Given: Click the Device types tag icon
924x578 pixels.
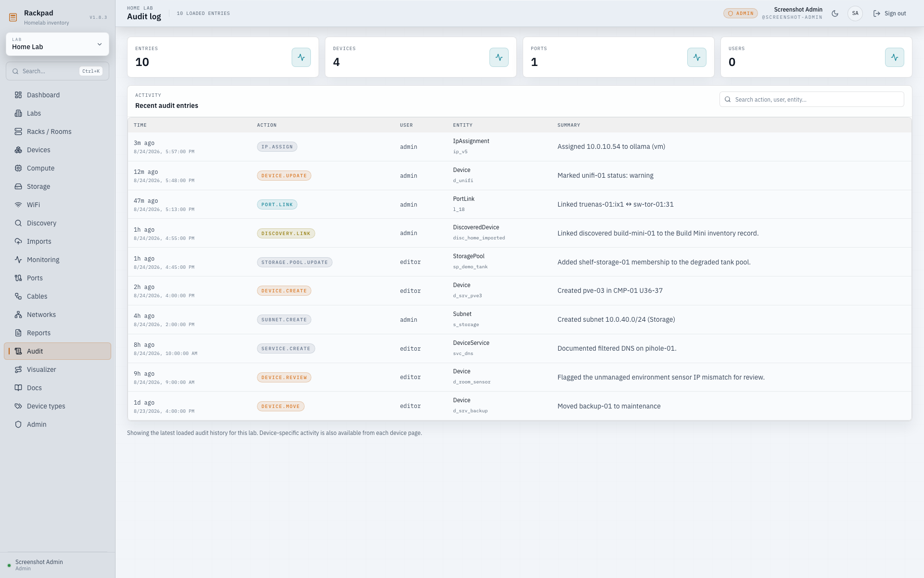Looking at the screenshot, I should [18, 406].
